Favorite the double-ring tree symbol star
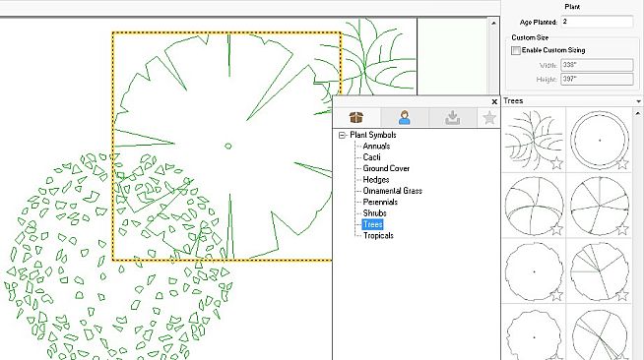Image resolution: width=644 pixels, height=360 pixels. (622, 163)
